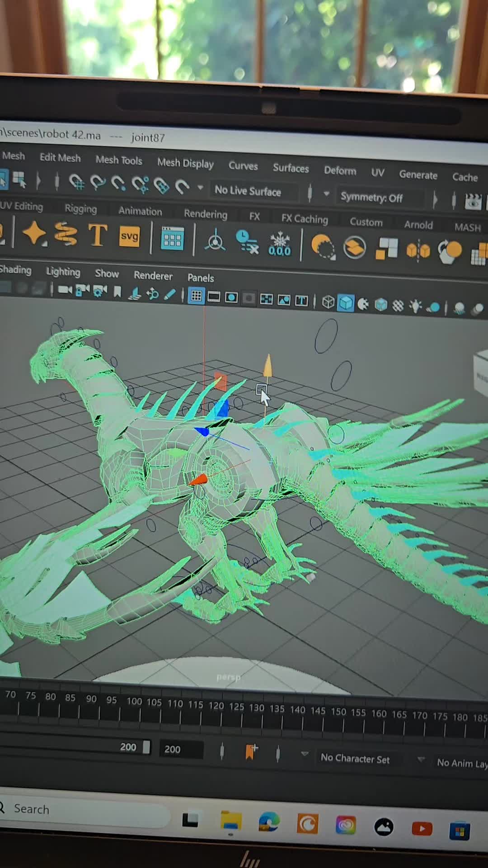Click the yellow Y-axis manipulator arrow

(x=267, y=366)
